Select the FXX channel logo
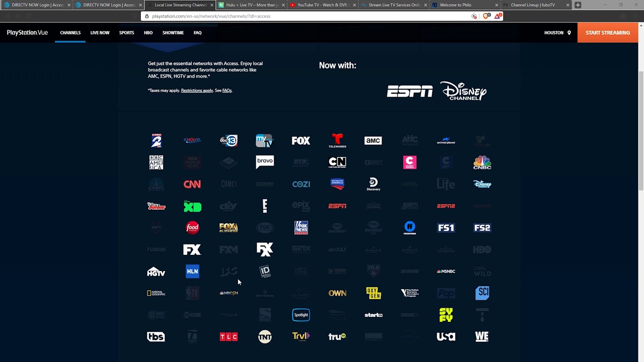Viewport: 644px width, 362px height. click(265, 249)
